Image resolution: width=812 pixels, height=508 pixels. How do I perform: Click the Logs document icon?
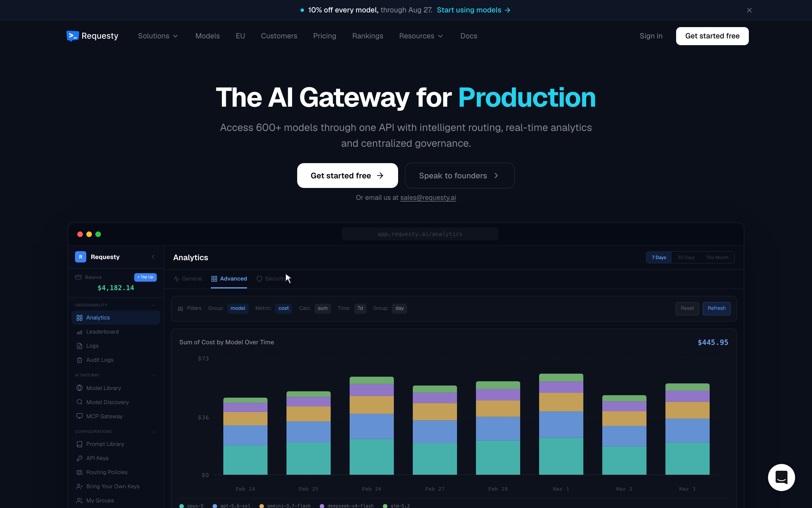(80, 346)
